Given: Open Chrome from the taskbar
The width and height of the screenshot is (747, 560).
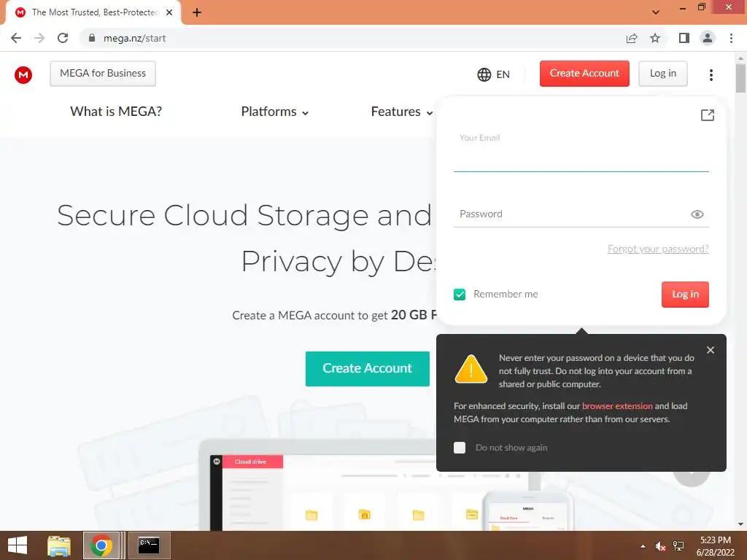Looking at the screenshot, I should click(x=101, y=545).
